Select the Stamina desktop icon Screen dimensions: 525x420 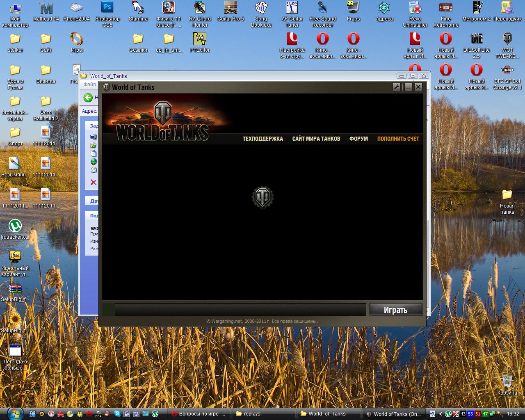click(138, 12)
